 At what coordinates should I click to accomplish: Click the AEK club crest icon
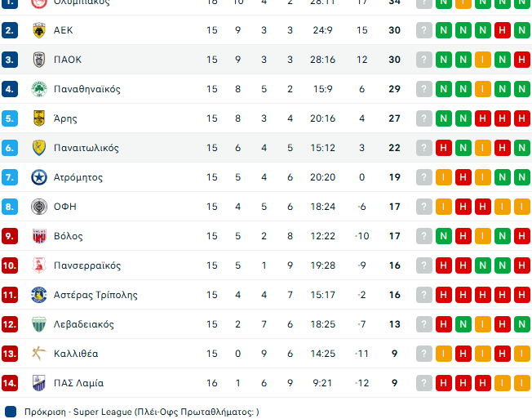(38, 30)
